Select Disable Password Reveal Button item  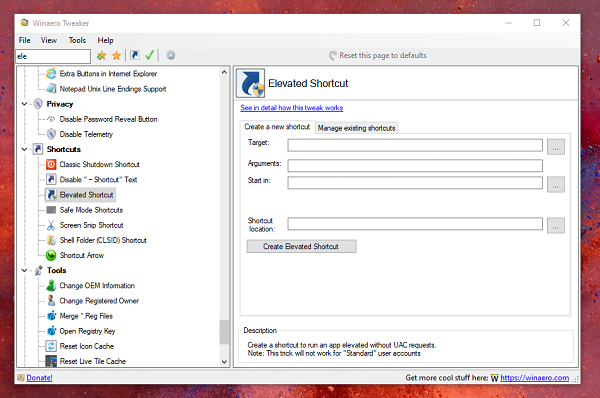pyautogui.click(x=108, y=119)
